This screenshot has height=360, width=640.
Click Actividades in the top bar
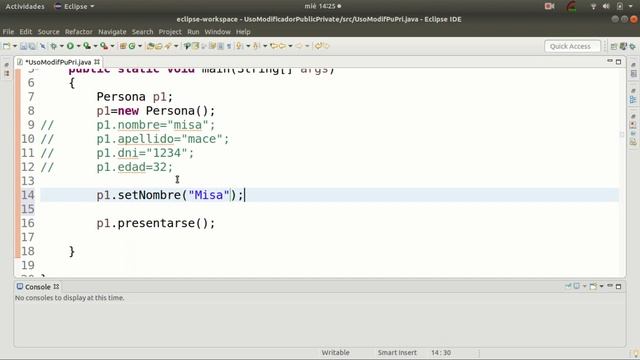[x=25, y=7]
